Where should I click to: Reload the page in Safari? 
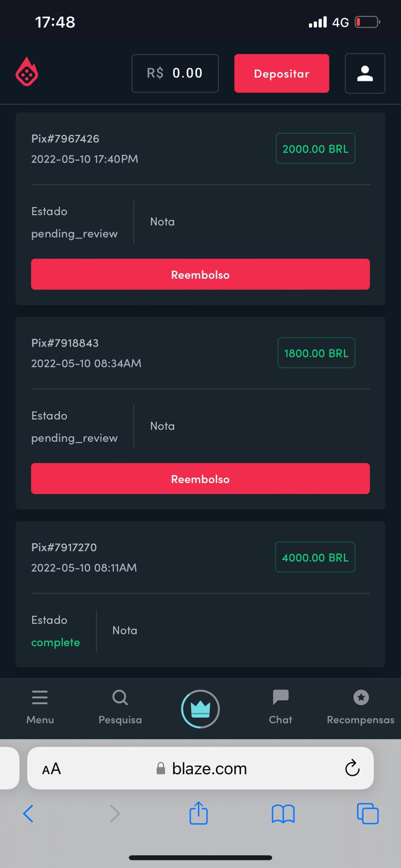click(352, 768)
